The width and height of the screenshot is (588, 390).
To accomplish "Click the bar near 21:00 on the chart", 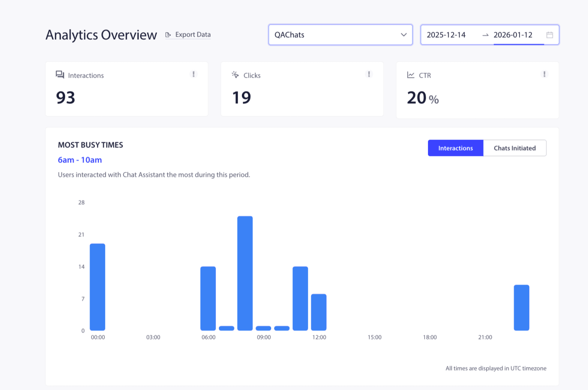I will point(521,307).
